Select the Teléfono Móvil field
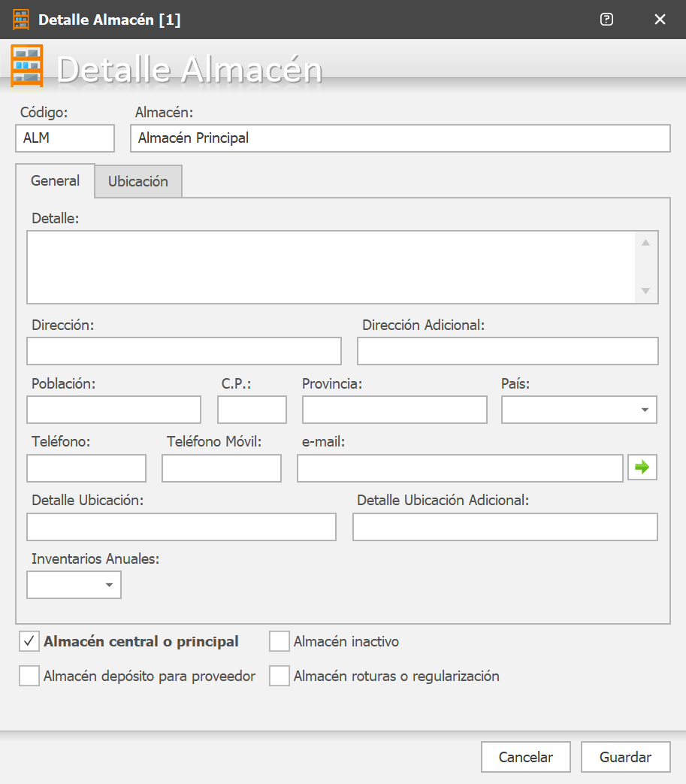Image resolution: width=686 pixels, height=784 pixels. pyautogui.click(x=222, y=468)
